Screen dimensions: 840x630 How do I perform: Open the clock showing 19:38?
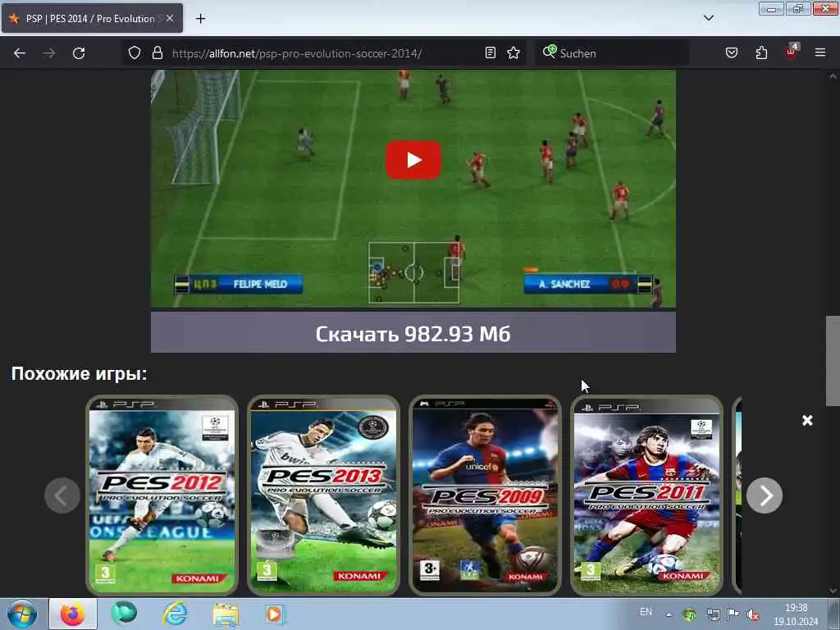tap(796, 614)
